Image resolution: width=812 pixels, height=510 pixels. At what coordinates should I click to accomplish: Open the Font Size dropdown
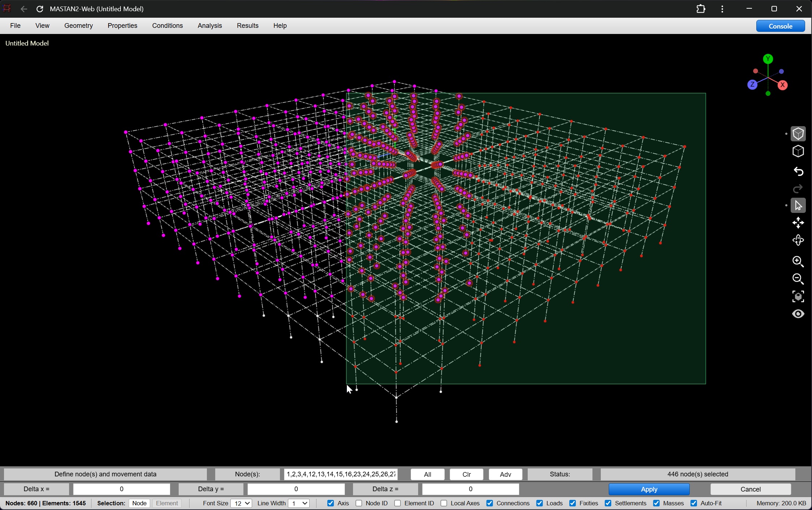(242, 503)
